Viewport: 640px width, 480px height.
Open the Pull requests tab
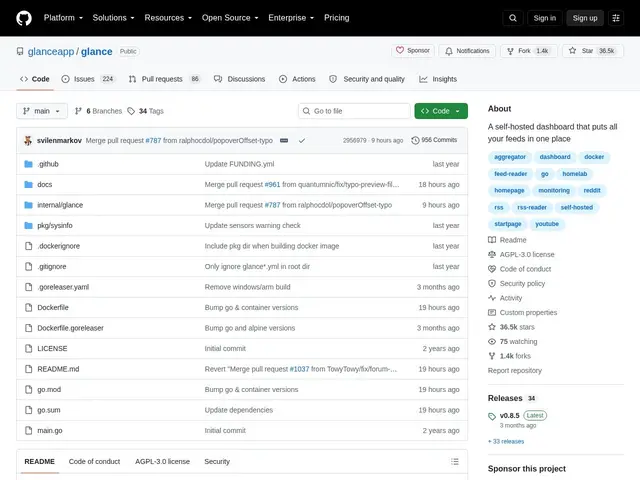pyautogui.click(x=164, y=79)
